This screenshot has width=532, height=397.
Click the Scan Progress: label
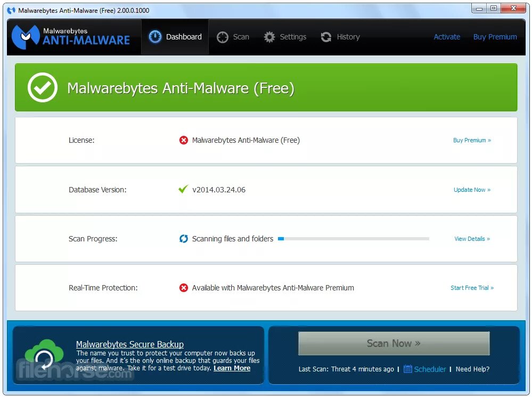pos(93,239)
